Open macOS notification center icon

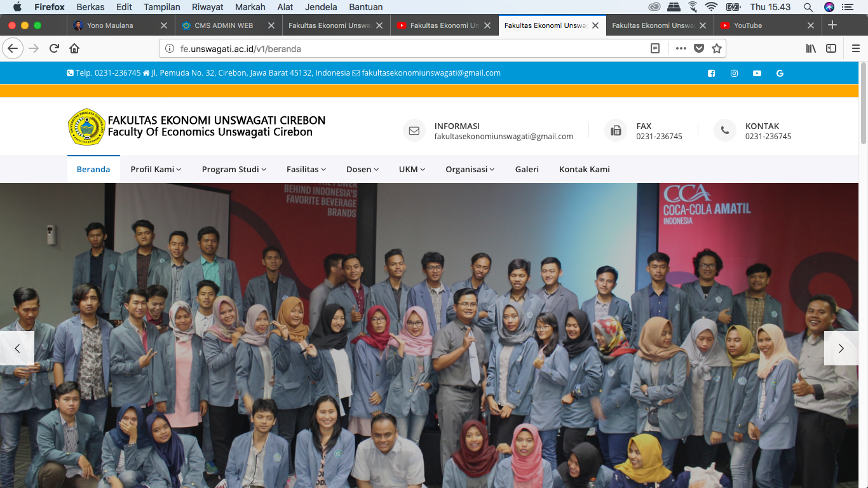point(847,7)
